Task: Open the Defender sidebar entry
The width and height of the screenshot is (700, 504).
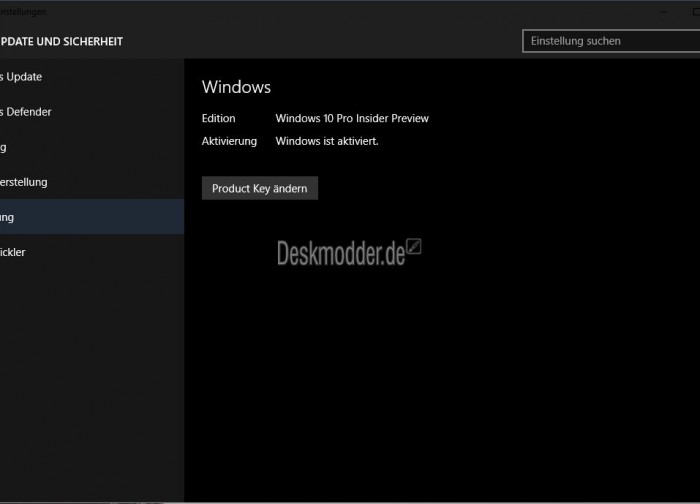Action: 92,112
